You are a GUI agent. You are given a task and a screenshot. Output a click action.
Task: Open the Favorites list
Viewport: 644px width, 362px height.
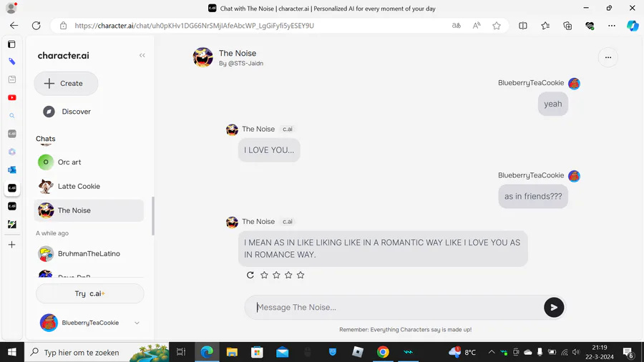pyautogui.click(x=545, y=26)
